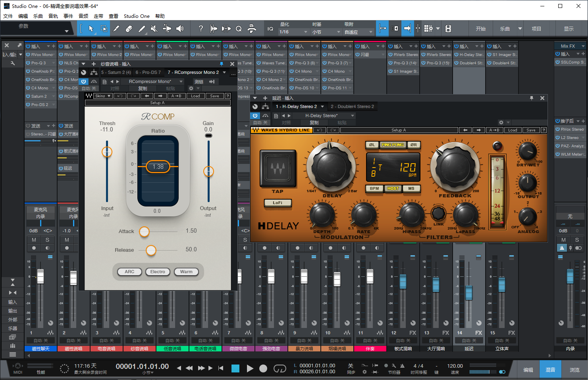Toggle the Loop button in transport

point(280,368)
